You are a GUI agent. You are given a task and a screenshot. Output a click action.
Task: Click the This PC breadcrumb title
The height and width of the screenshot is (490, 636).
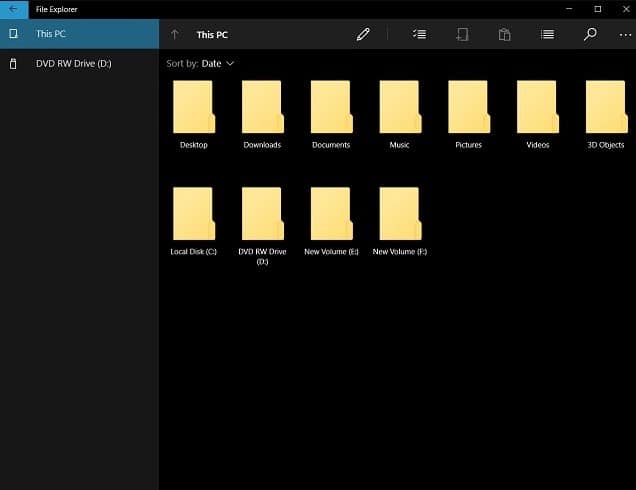[x=212, y=34]
